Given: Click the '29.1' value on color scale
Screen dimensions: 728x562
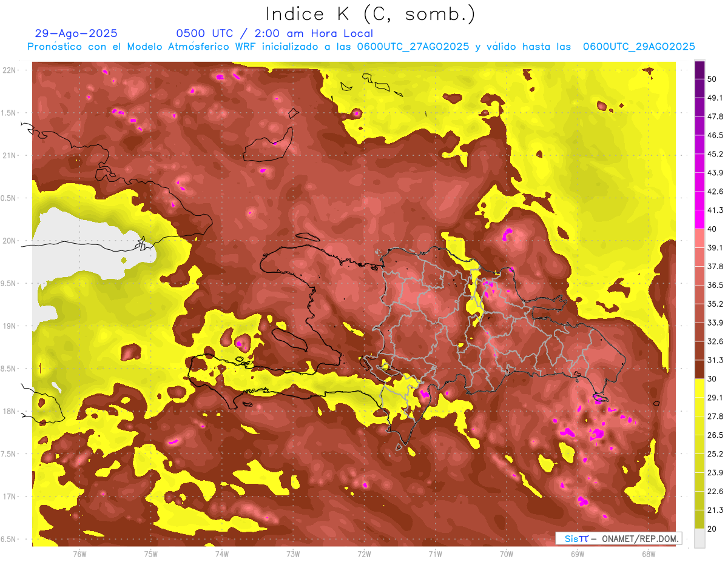Looking at the screenshot, I should (x=715, y=398).
